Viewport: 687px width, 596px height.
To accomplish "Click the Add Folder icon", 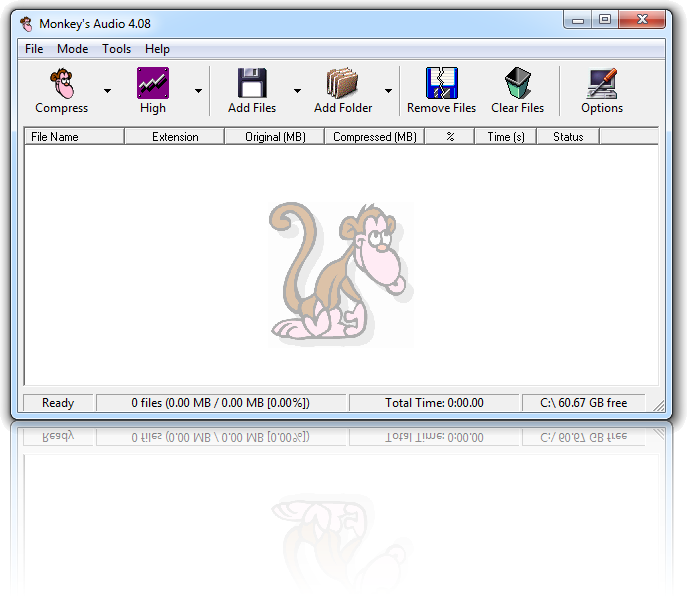I will click(x=342, y=83).
